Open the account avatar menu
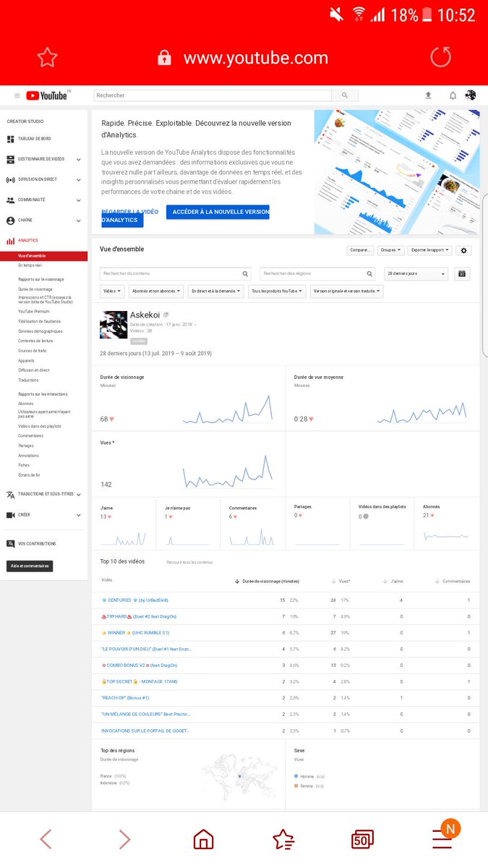Screen dimensions: 488x868 pyautogui.click(x=471, y=95)
